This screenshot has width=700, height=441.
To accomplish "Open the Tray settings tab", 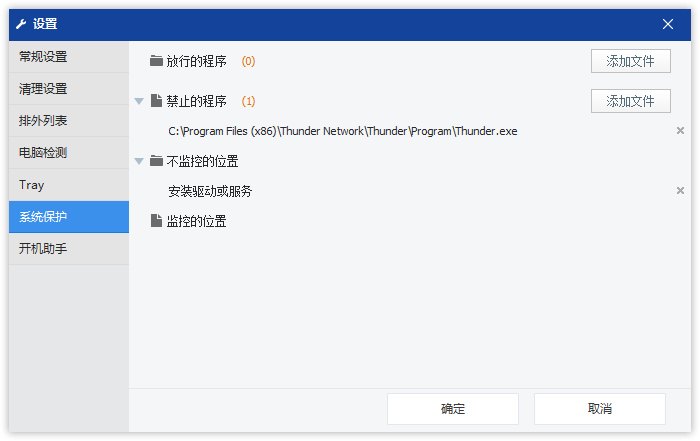I will (x=69, y=185).
